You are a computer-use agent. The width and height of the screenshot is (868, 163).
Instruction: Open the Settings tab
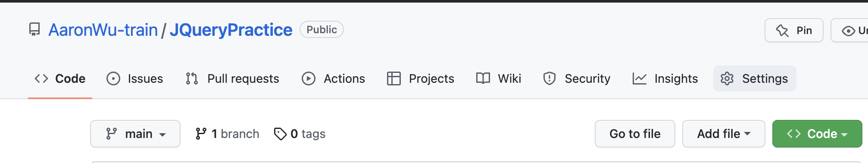(755, 78)
